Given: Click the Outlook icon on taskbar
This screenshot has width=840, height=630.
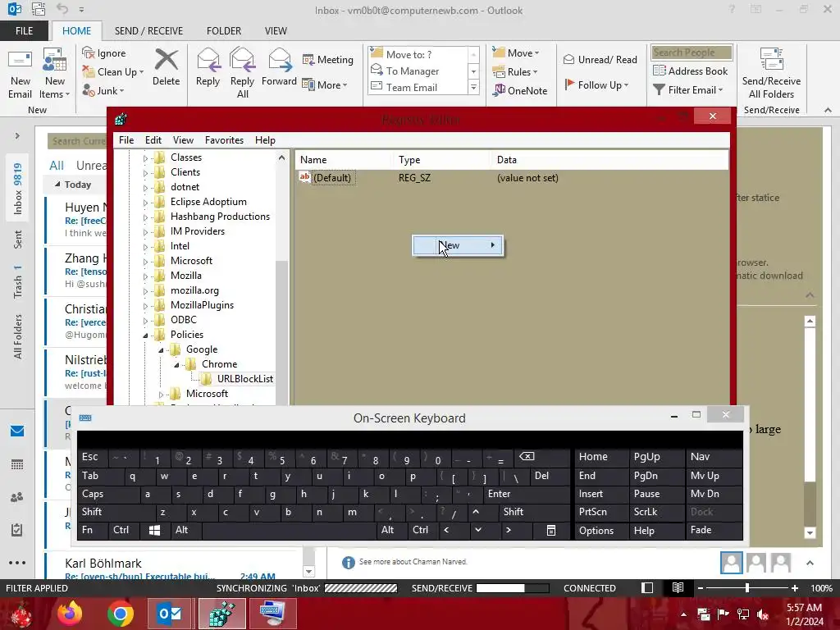Looking at the screenshot, I should click(x=169, y=614).
